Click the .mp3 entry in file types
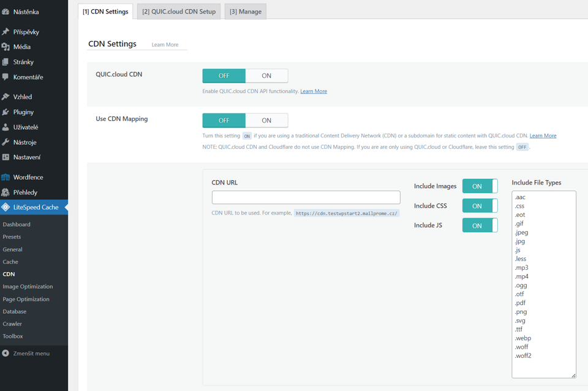The height and width of the screenshot is (391, 588). tap(521, 268)
